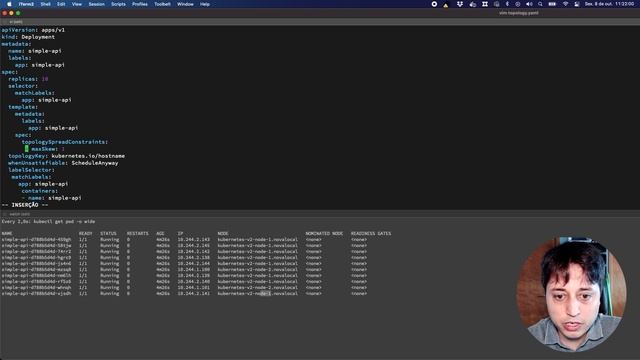Click the 'maxSkew:' line
Screen dimensions: 640x360
click(x=44, y=149)
